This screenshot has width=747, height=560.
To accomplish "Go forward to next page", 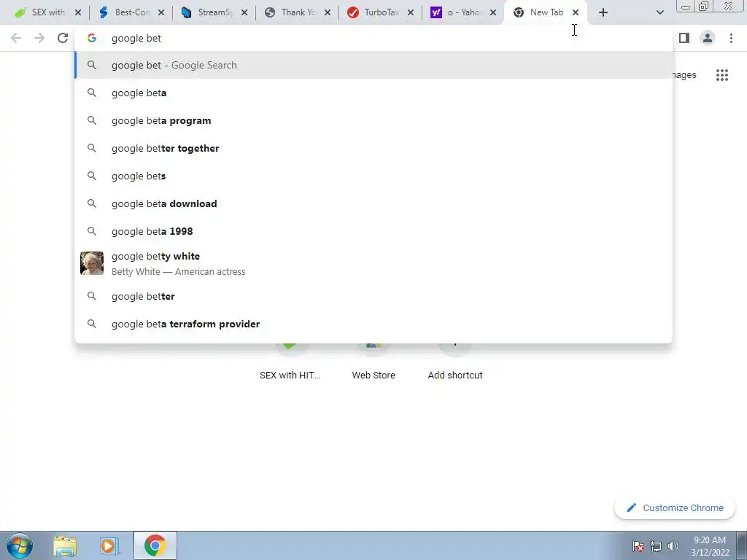I will tap(39, 38).
